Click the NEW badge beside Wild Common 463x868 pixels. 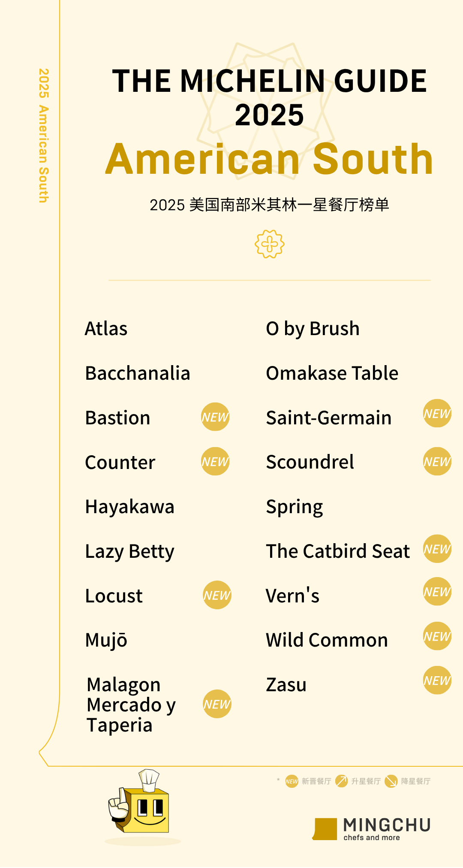437,636
